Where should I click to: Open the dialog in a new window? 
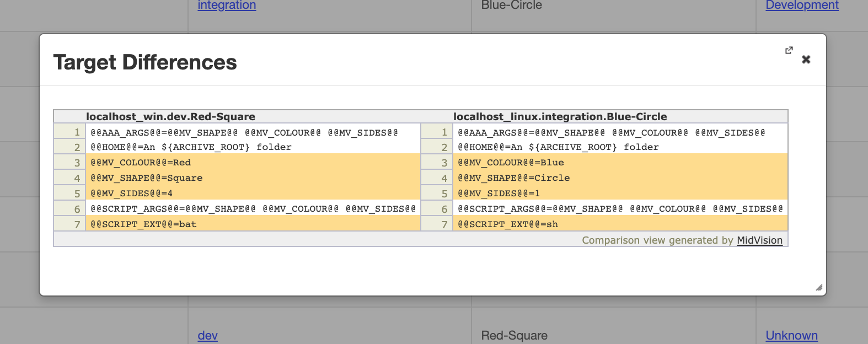[789, 50]
